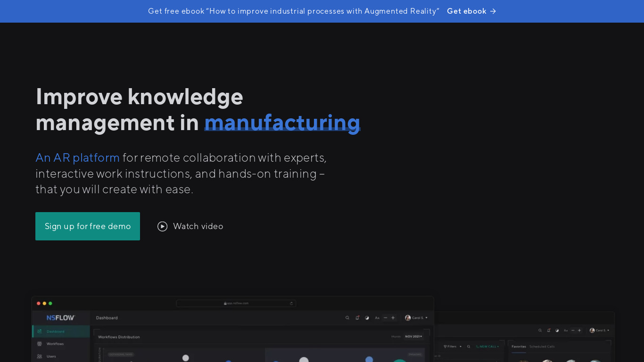644x362 pixels.
Task: Open the Carol S. user menu in Dashboard window
Action: (x=416, y=318)
